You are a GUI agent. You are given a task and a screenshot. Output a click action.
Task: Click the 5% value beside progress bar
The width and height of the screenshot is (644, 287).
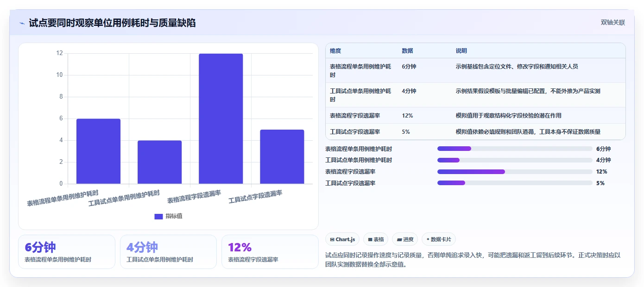coord(600,183)
